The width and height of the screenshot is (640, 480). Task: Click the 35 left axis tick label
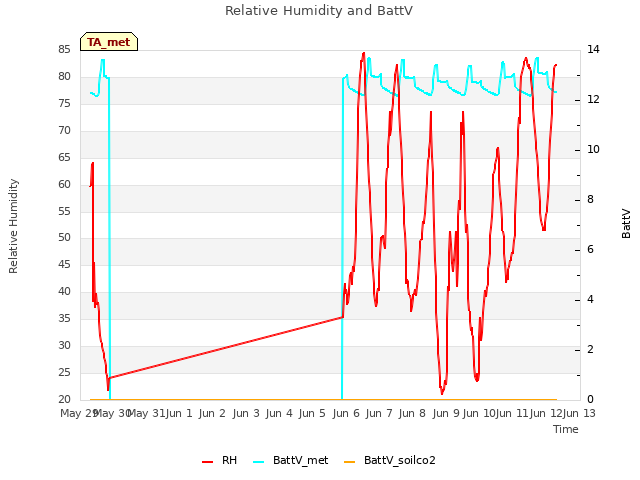[x=64, y=318]
